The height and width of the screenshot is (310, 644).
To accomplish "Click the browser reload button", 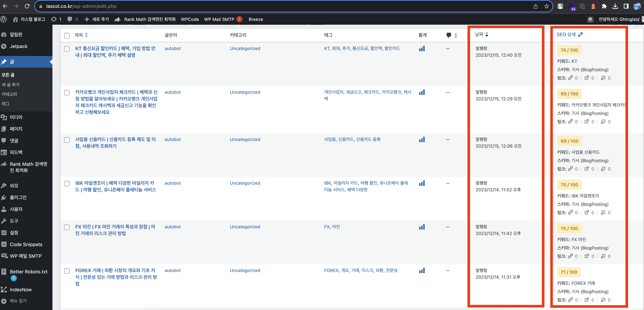I will point(27,6).
